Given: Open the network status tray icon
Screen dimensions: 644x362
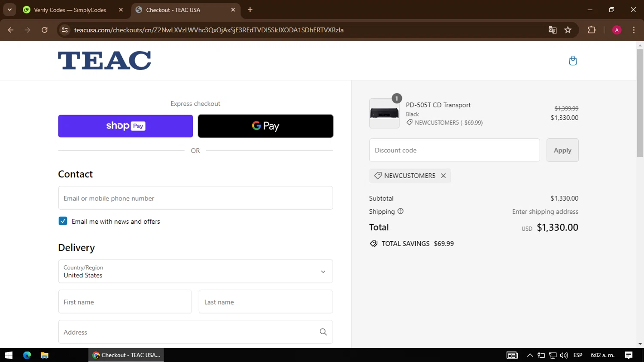Looking at the screenshot, I should tap(553, 355).
